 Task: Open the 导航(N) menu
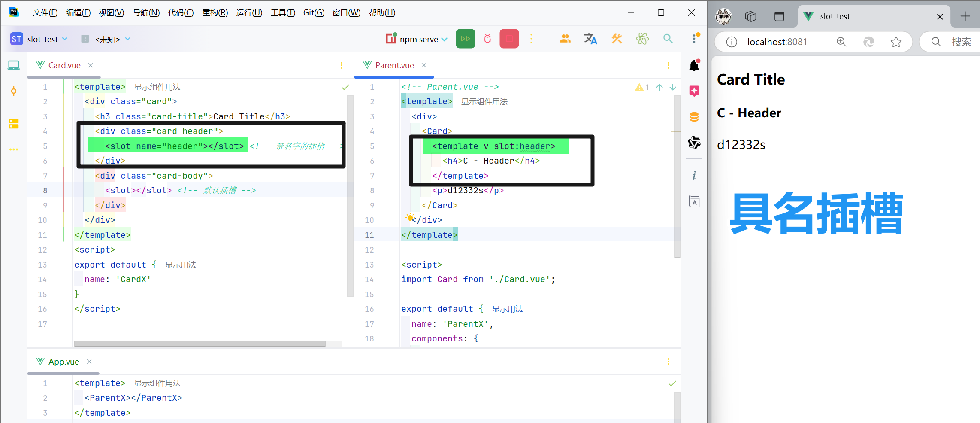146,13
